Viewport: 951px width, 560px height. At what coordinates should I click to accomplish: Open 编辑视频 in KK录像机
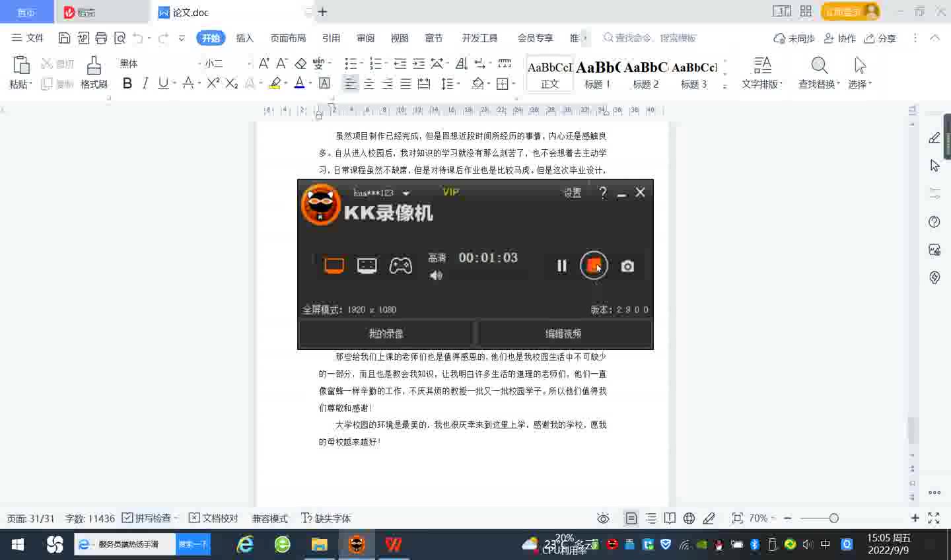563,333
